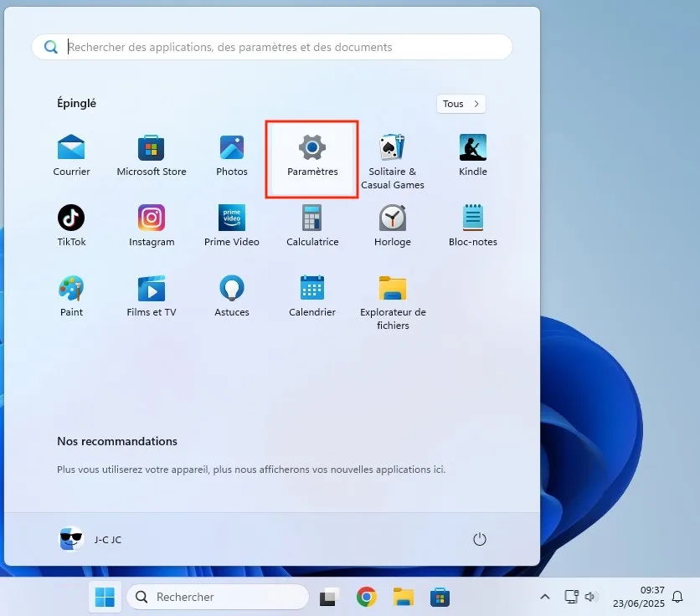Click the Windows Start button in taskbar
Viewport: 700px width, 616px height.
tap(105, 597)
